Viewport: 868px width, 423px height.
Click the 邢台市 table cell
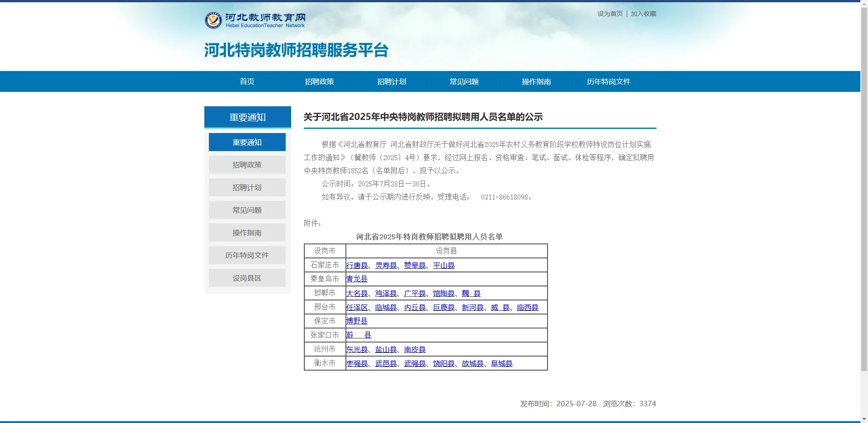coord(325,307)
